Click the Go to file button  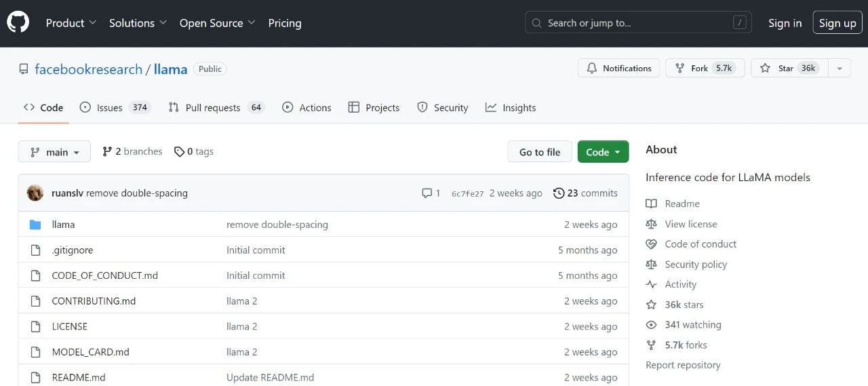click(x=540, y=152)
